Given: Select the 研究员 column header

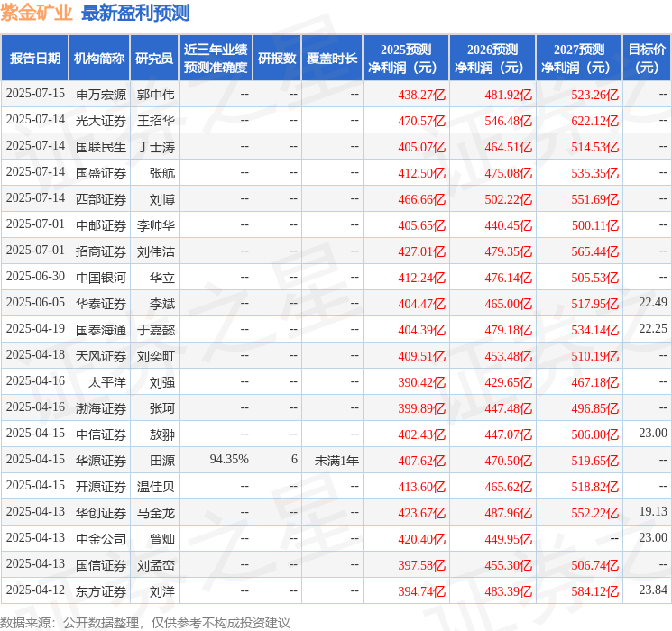Looking at the screenshot, I should tap(154, 58).
